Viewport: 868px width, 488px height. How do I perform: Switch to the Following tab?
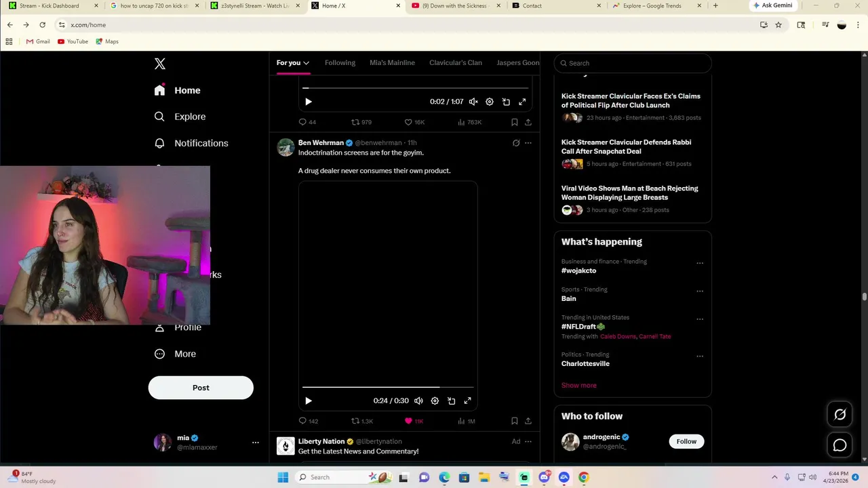[x=340, y=63]
